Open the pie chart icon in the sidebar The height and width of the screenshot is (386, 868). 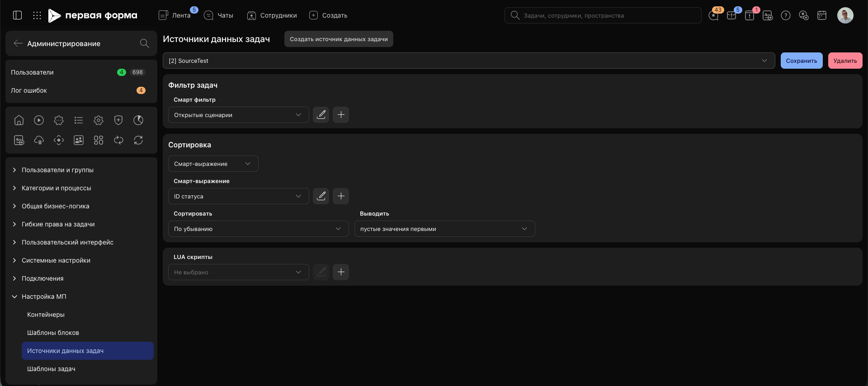click(x=138, y=120)
